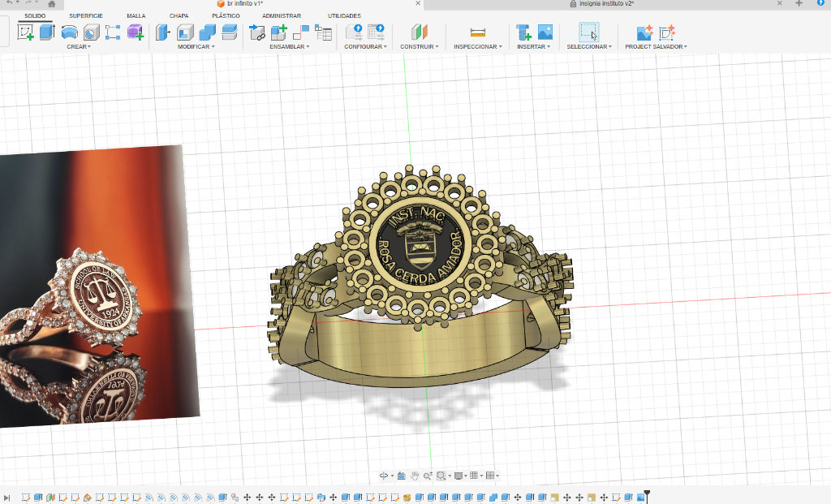Open the Display Settings monitor dropdown
This screenshot has width=831, height=504.
click(461, 476)
